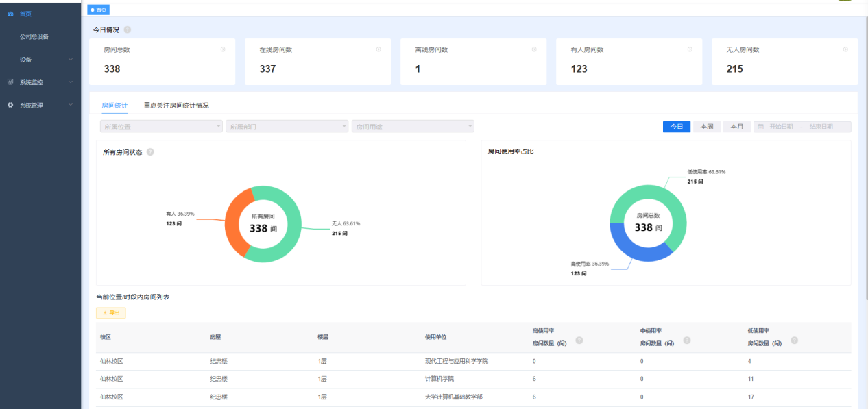Click the 使用单位 column header
This screenshot has height=409, width=868.
[x=435, y=337]
